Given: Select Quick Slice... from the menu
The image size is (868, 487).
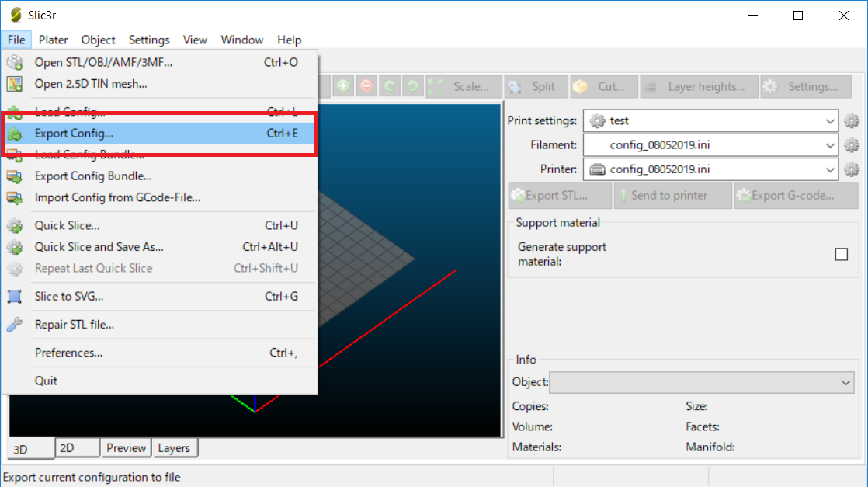Looking at the screenshot, I should point(159,225).
